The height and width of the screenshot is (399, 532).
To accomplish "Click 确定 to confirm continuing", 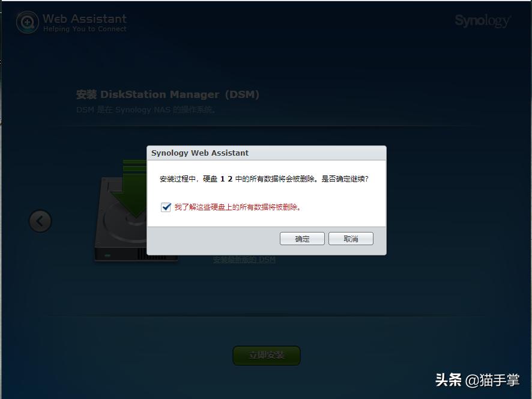I will point(302,238).
